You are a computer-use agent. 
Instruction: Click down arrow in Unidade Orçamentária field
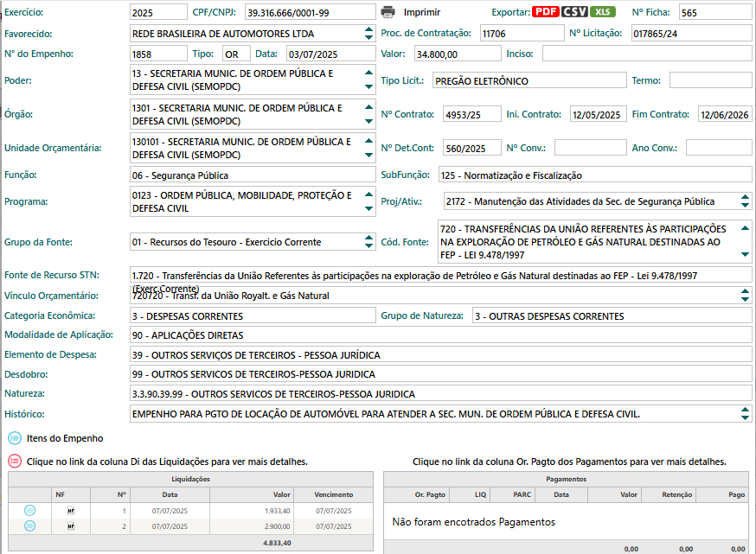(x=368, y=155)
